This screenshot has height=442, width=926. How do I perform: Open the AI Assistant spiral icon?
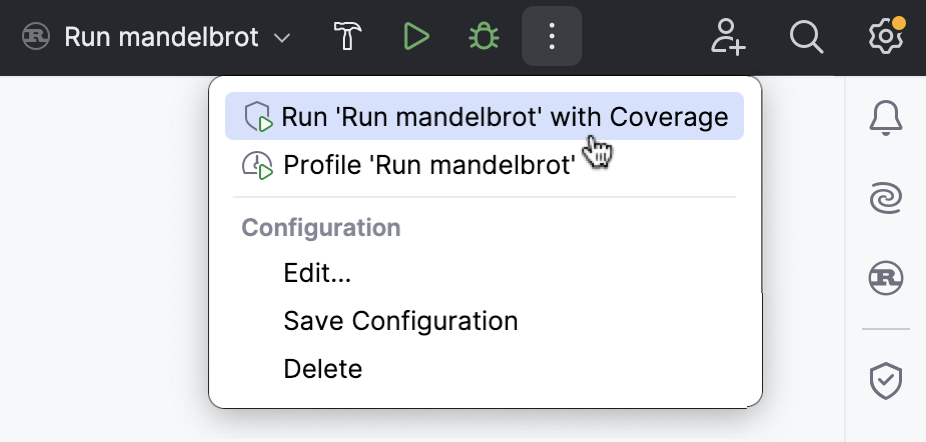coord(885,198)
